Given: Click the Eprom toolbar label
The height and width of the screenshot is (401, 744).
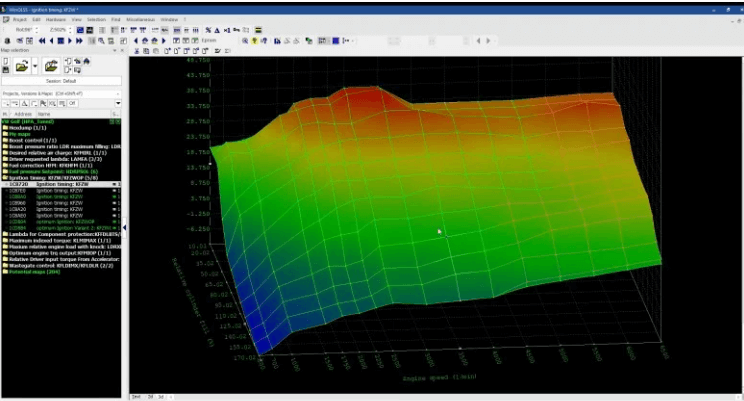Looking at the screenshot, I should click(x=209, y=40).
